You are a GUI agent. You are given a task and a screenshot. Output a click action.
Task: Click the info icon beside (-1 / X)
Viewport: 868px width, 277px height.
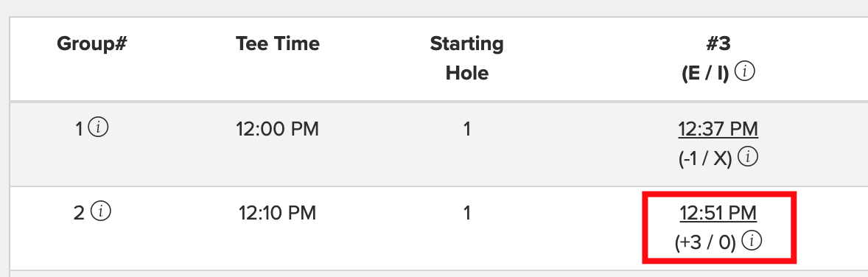[749, 157]
